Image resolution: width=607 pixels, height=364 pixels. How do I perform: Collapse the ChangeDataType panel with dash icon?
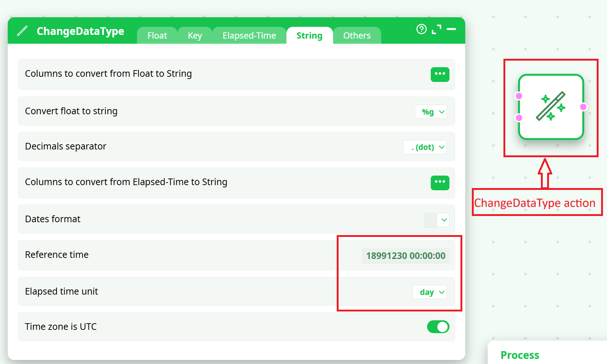pos(451,29)
